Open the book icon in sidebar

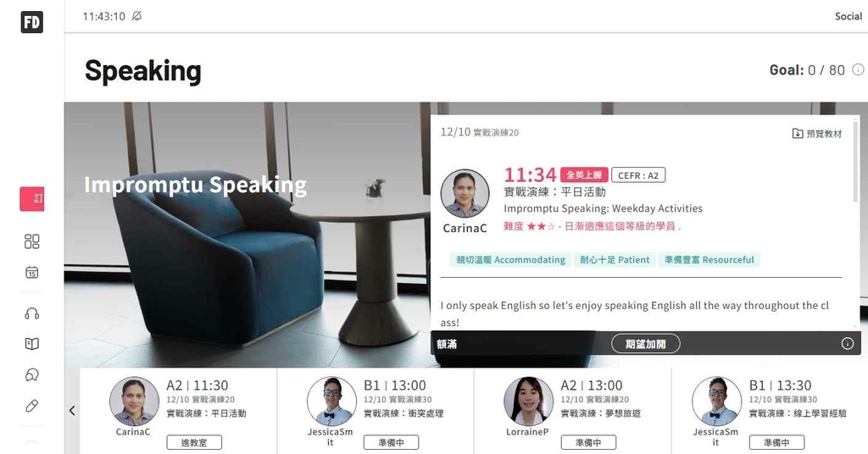32,344
